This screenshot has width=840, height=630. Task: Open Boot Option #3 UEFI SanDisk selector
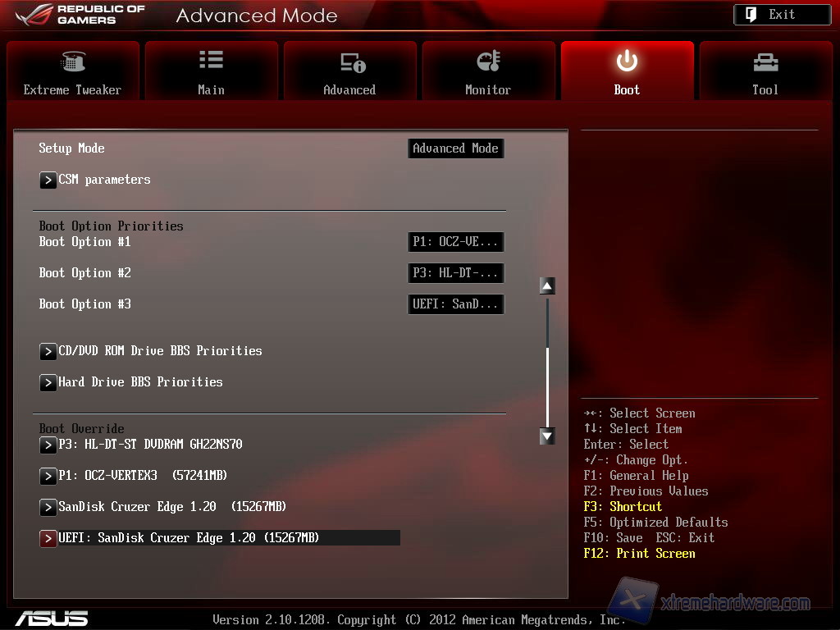coord(455,304)
